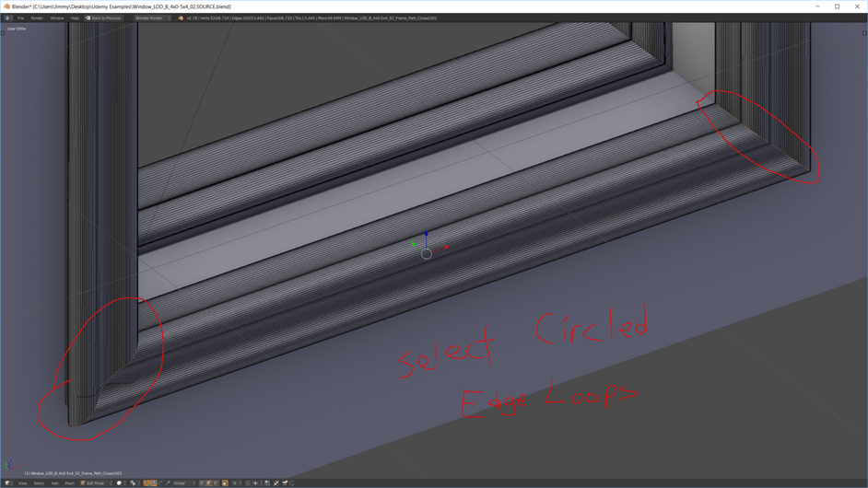
Task: Click the object name text at viewport bottom-left
Action: coord(73,473)
